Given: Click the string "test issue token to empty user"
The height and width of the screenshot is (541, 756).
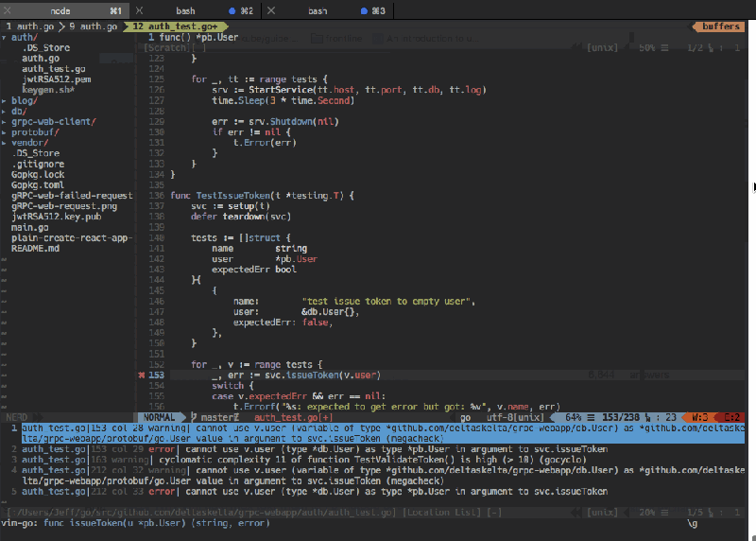Looking at the screenshot, I should 388,302.
